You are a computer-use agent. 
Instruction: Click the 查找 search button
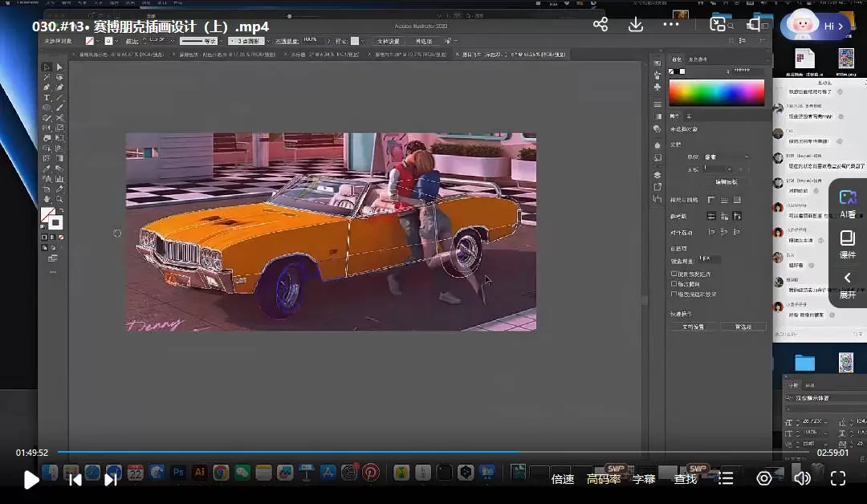[686, 479]
